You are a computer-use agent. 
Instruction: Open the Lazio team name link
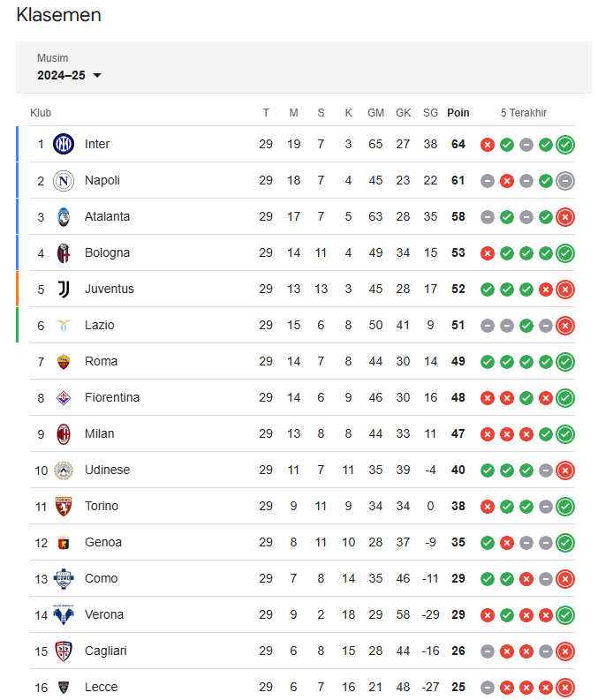coord(100,325)
